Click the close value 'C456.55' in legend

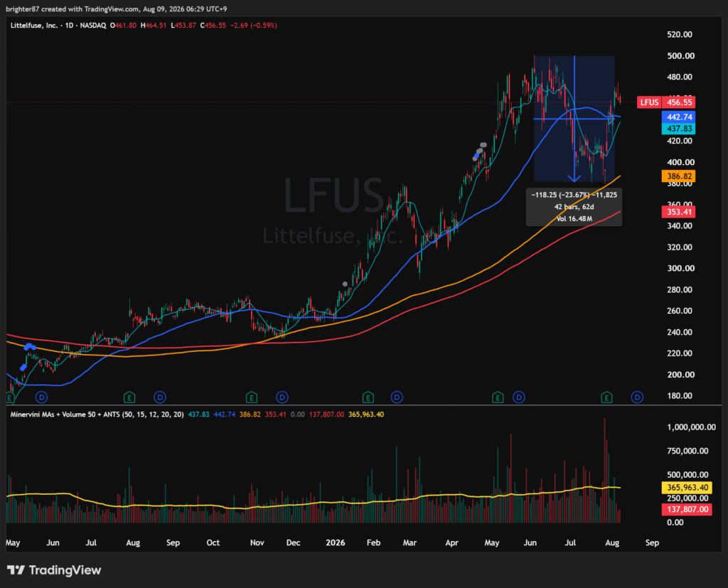tap(213, 26)
